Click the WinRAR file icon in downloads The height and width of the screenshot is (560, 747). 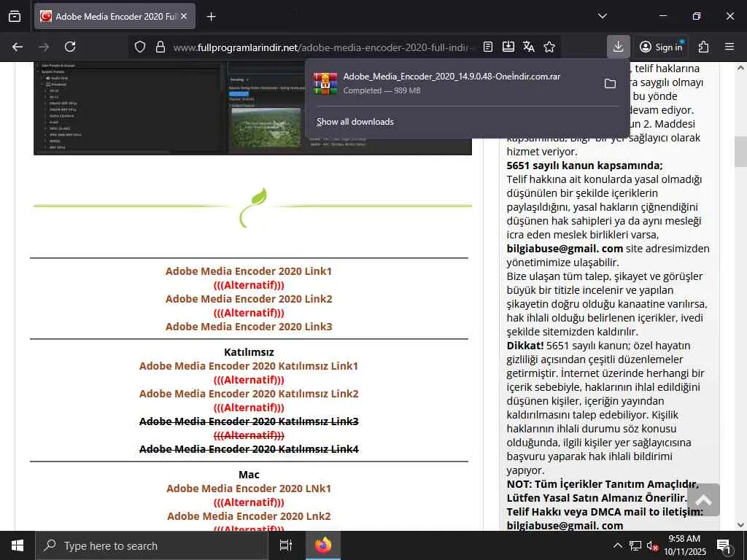[325, 83]
